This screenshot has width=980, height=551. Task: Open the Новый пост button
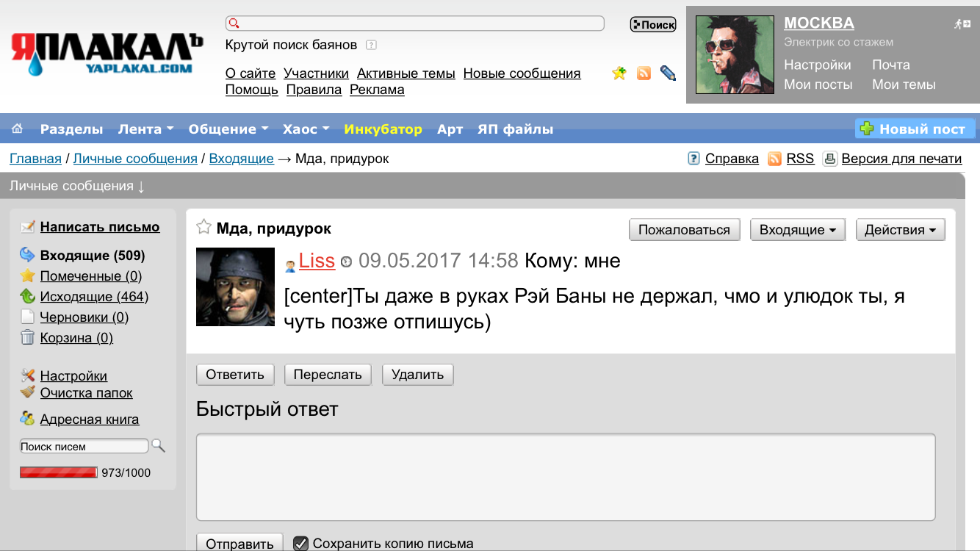(915, 129)
